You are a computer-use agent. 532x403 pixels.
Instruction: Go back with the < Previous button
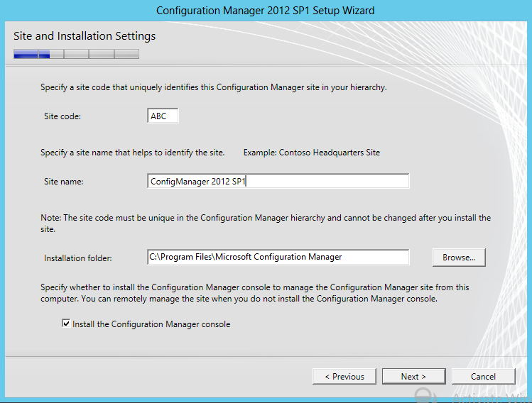[344, 376]
